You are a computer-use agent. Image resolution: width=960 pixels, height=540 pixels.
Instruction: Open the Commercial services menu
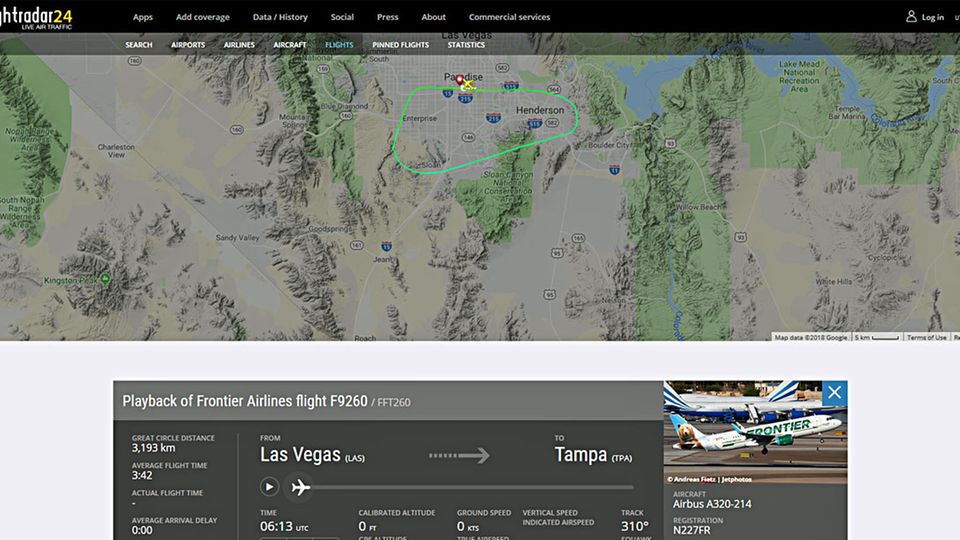(509, 17)
